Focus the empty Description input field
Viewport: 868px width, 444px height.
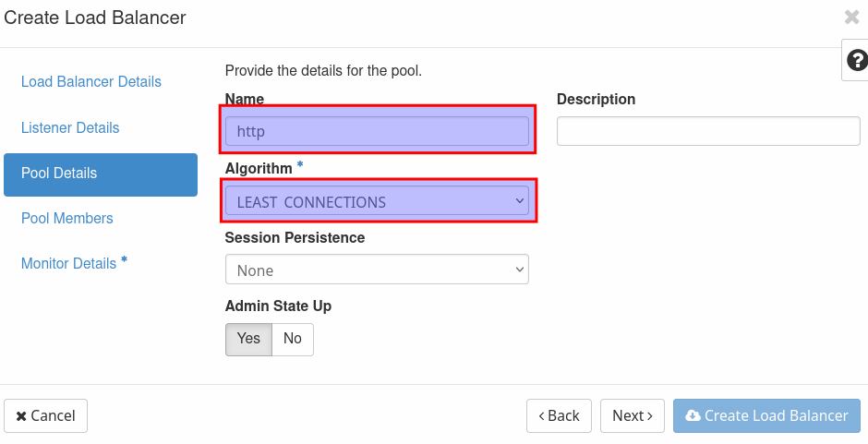[x=708, y=131]
